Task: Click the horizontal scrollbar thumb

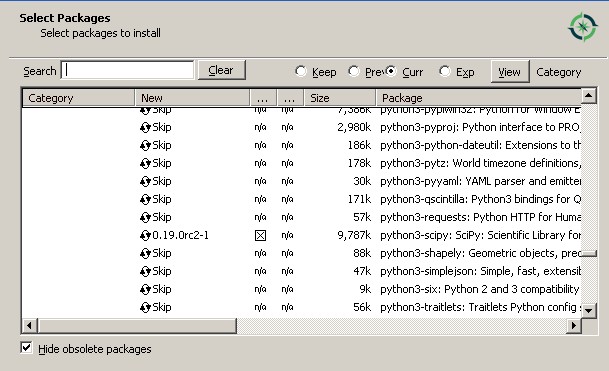Action: click(x=137, y=326)
